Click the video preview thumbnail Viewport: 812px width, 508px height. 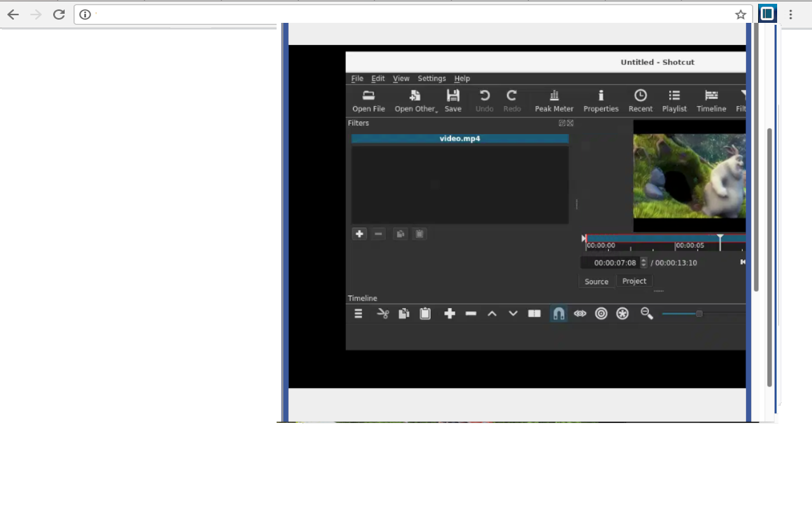coord(690,176)
